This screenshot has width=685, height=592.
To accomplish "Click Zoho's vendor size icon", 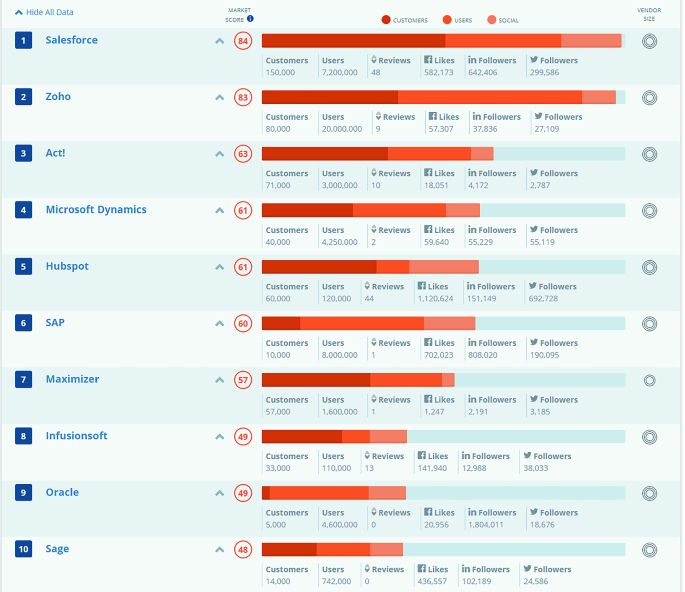I will (650, 97).
